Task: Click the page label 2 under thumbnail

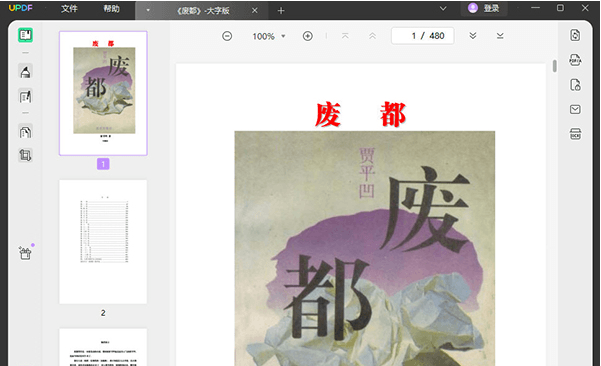Action: coord(103,313)
